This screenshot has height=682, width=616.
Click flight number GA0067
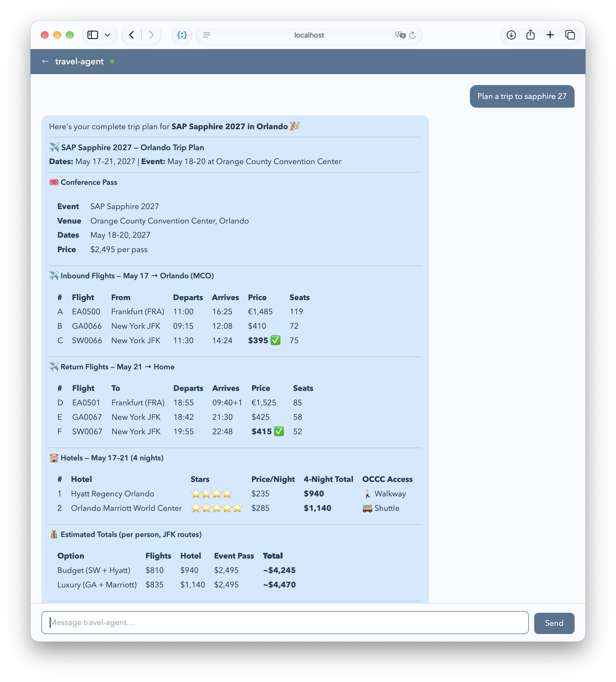coord(87,417)
